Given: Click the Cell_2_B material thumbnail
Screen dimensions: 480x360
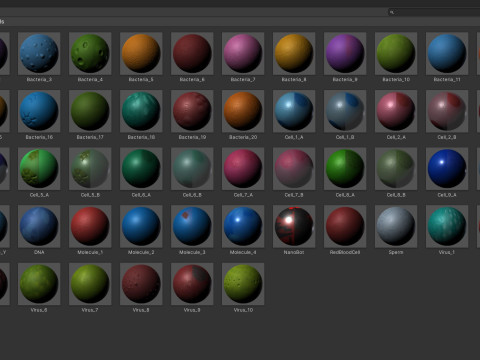Looking at the screenshot, I should 447,111.
